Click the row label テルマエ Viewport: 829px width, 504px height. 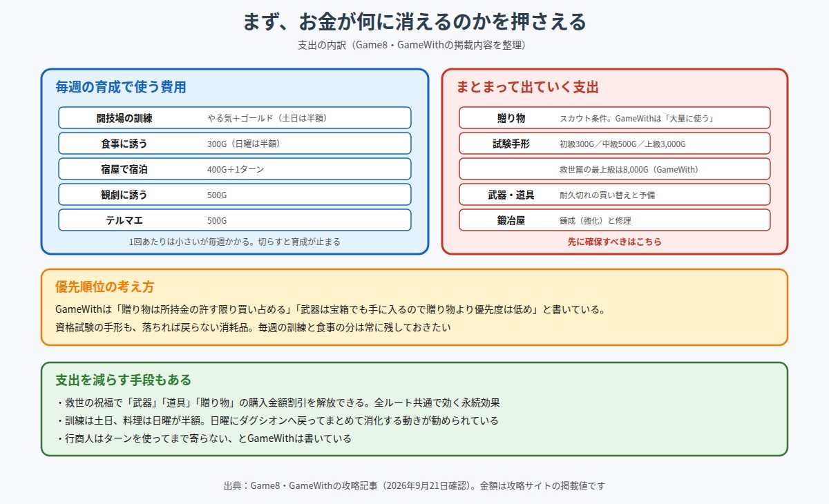coord(124,220)
